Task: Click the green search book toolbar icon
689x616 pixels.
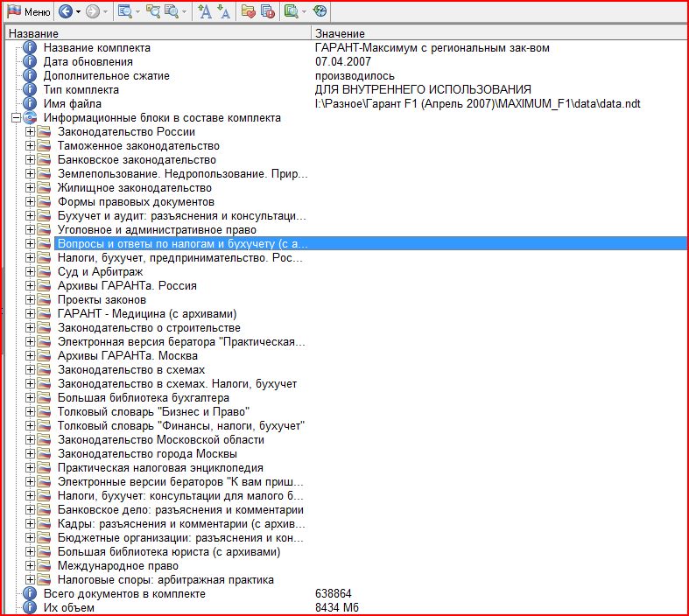Action: point(291,12)
